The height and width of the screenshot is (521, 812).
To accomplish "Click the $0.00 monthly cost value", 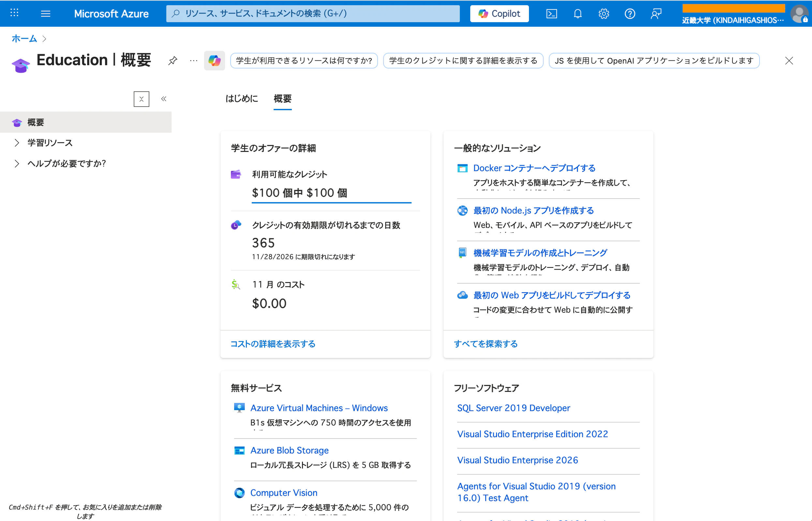I will 269,303.
